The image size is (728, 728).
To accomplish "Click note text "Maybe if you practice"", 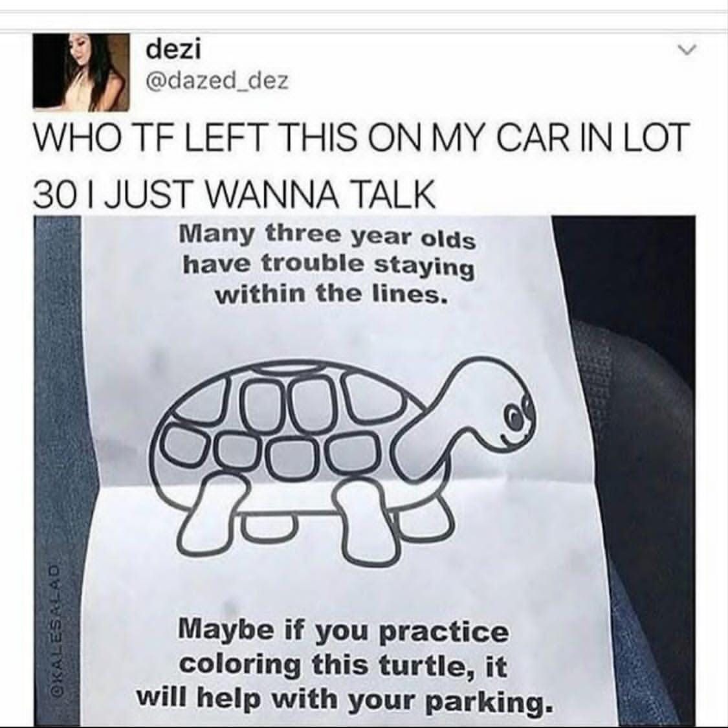I will (x=344, y=632).
